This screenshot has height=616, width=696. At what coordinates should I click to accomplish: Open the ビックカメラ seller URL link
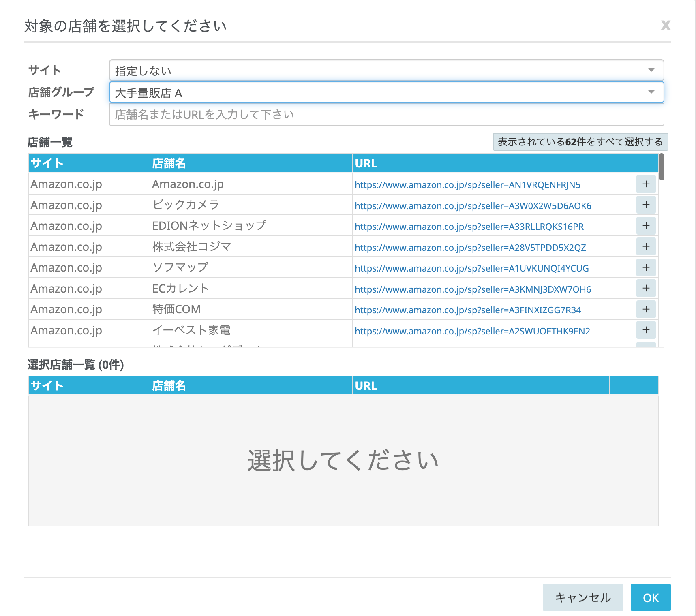(473, 206)
